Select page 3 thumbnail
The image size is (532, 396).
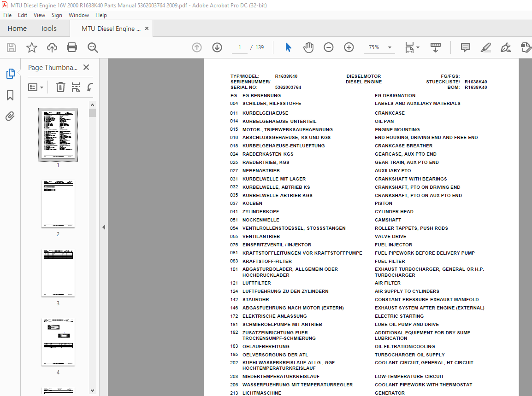pos(58,273)
